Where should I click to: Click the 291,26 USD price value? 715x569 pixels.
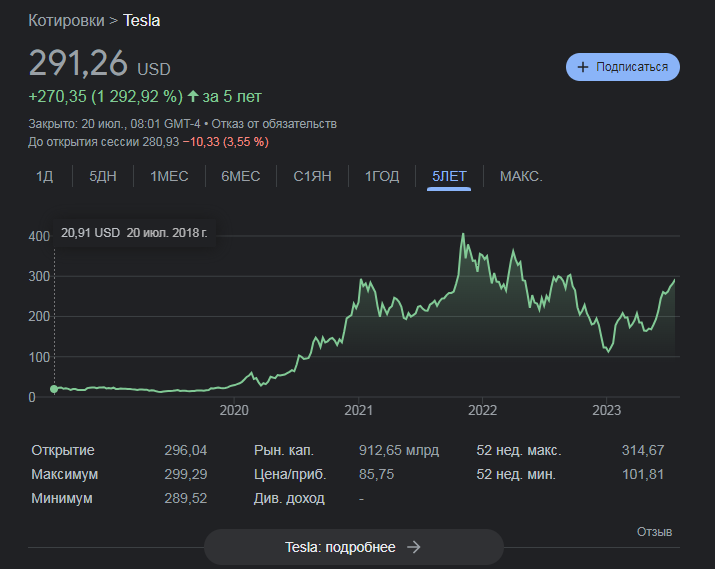tap(78, 64)
